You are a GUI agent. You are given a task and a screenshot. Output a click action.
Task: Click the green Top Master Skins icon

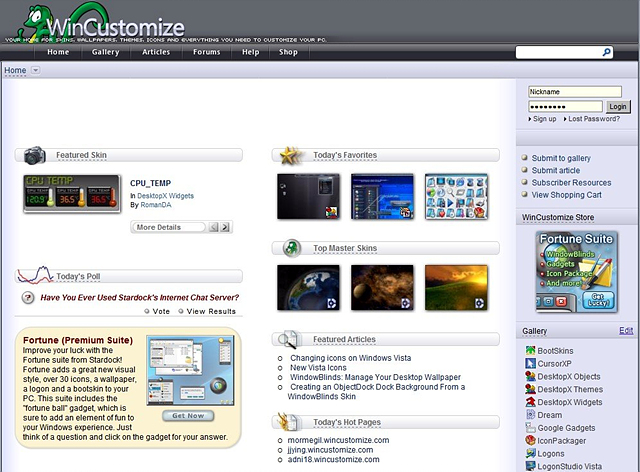pyautogui.click(x=292, y=248)
